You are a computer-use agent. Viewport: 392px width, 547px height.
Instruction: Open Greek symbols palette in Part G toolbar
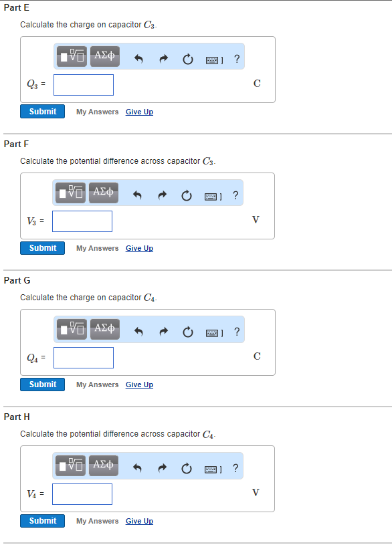click(x=105, y=329)
